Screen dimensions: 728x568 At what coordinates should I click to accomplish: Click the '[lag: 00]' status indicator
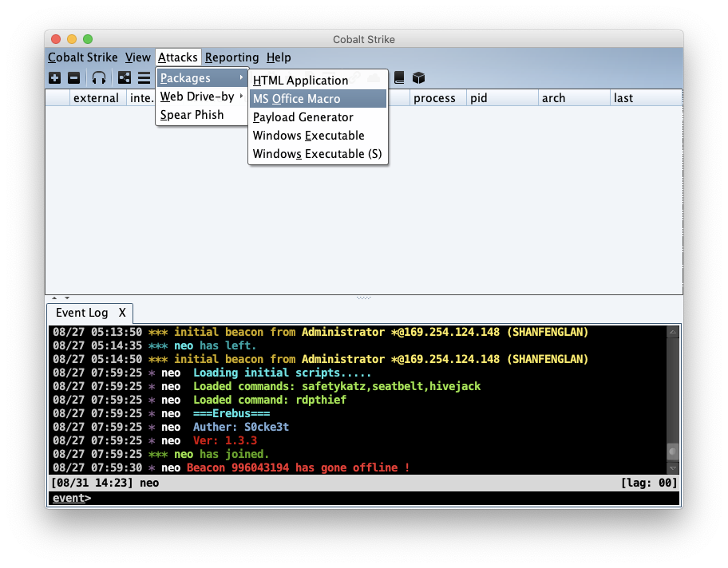pos(649,483)
